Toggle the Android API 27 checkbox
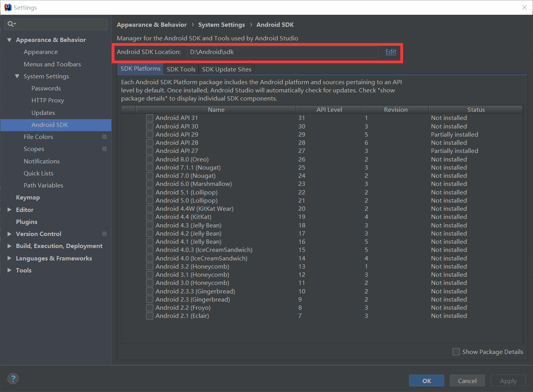 (x=149, y=151)
